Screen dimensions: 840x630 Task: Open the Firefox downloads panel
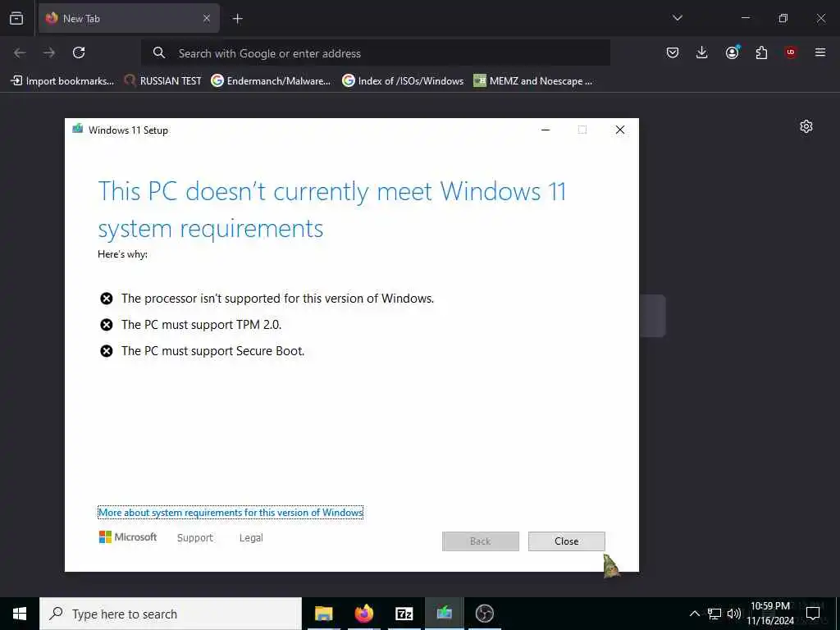pos(702,52)
